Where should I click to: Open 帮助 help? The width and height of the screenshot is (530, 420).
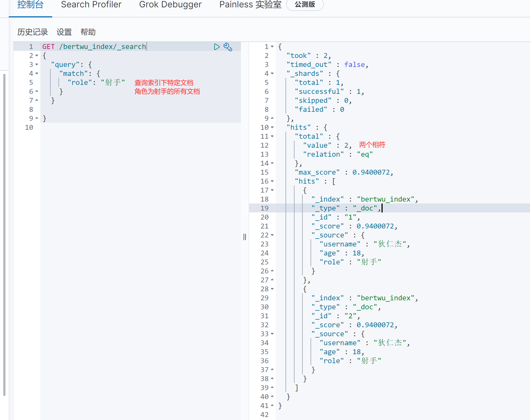pyautogui.click(x=88, y=32)
